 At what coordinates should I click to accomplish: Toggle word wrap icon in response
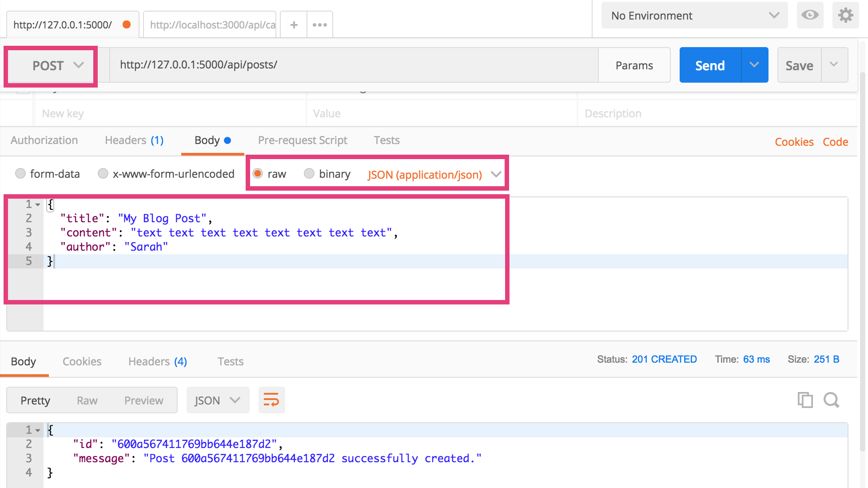(271, 400)
